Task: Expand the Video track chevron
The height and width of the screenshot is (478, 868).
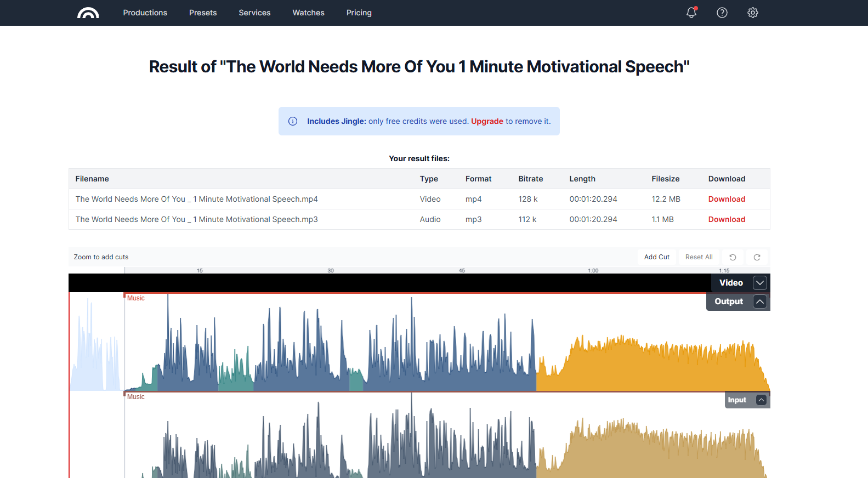Action: [760, 283]
